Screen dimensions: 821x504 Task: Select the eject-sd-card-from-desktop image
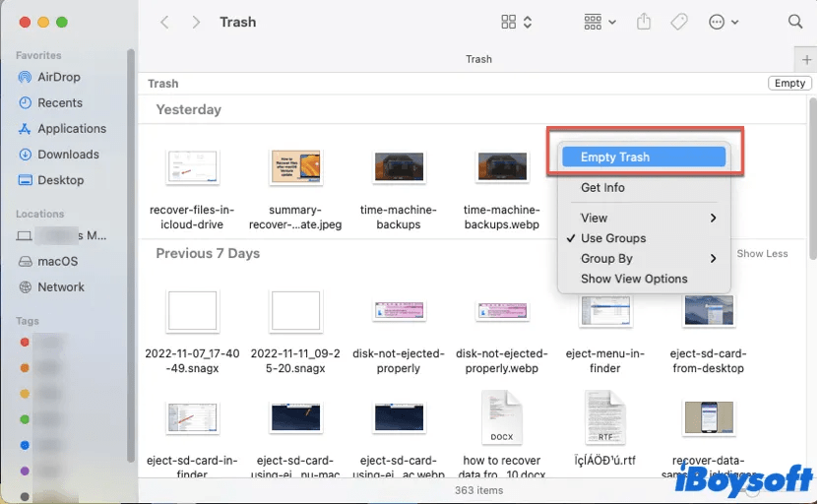pyautogui.click(x=709, y=310)
